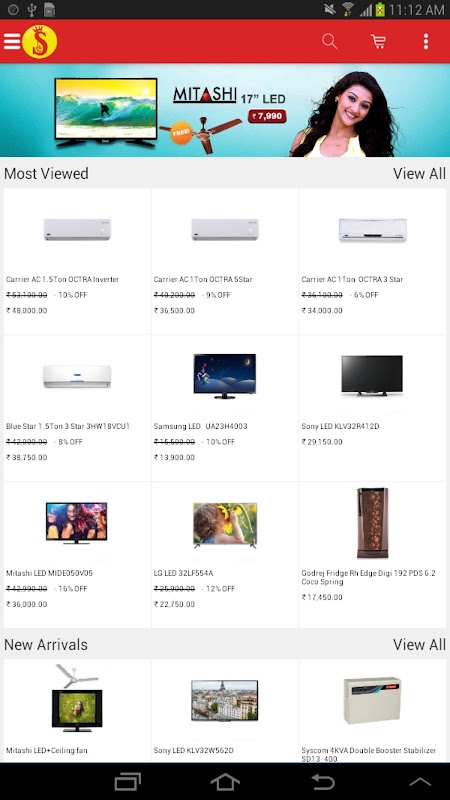Image resolution: width=450 pixels, height=800 pixels.
Task: Select LG LED 32LF554A product
Action: click(225, 555)
